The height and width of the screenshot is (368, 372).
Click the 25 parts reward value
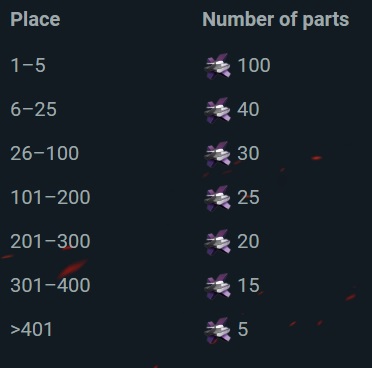(x=248, y=197)
